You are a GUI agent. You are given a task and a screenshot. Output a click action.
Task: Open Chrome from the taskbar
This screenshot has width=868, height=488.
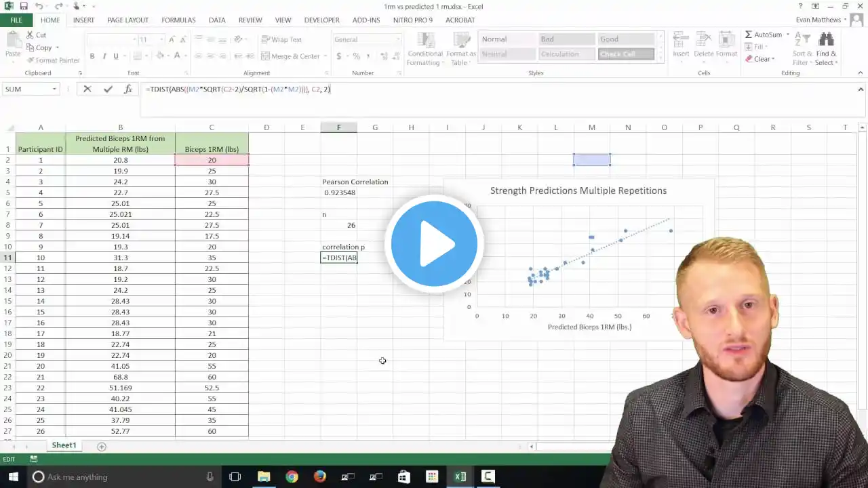click(x=292, y=476)
